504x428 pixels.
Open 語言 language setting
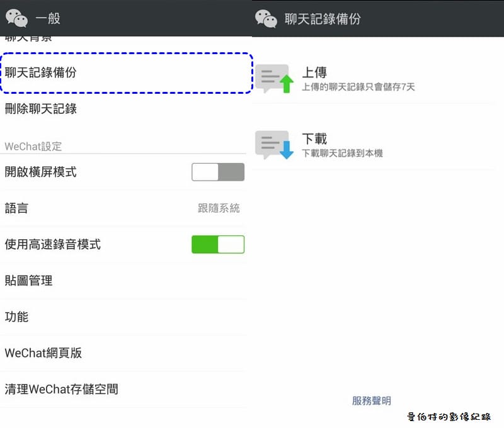coord(123,208)
